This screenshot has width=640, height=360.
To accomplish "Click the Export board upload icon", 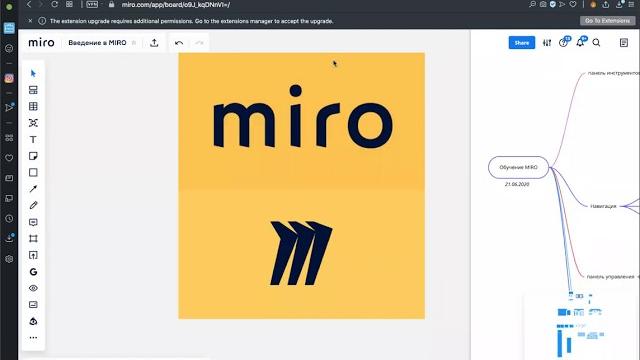I will [x=154, y=42].
